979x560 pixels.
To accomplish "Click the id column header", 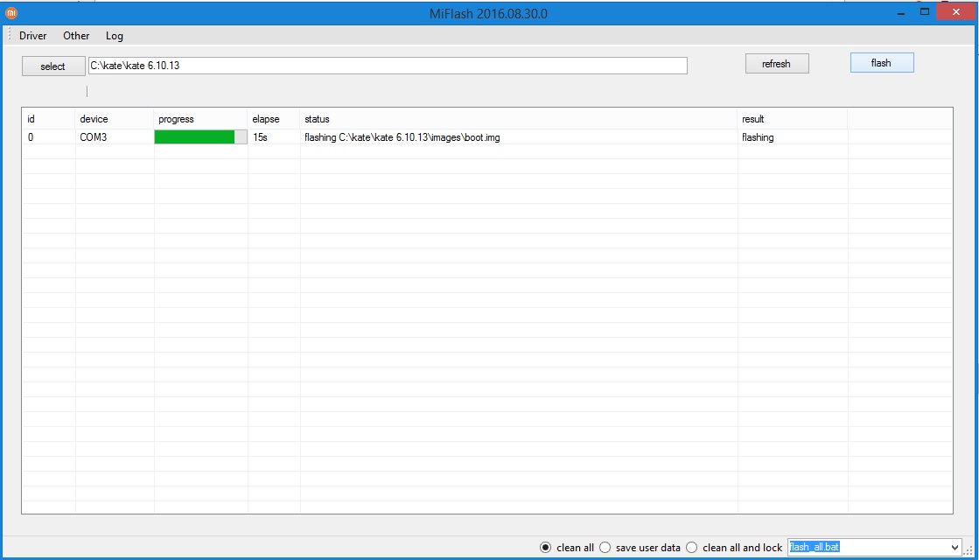I will [x=49, y=119].
